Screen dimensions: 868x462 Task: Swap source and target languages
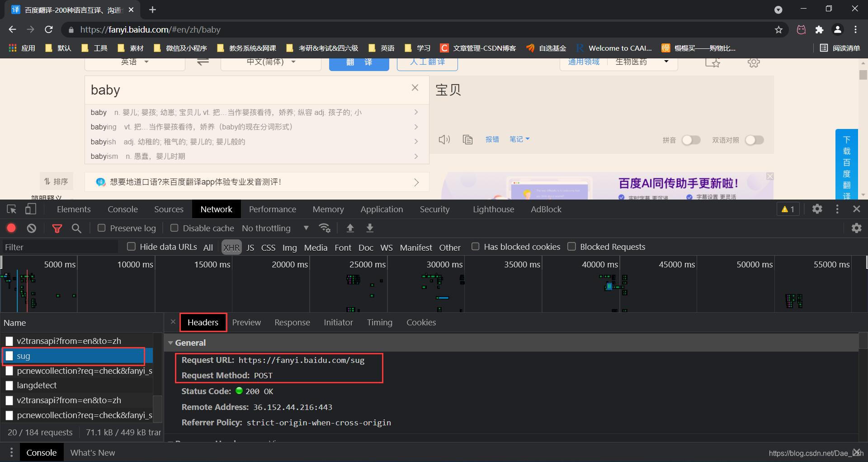pyautogui.click(x=203, y=62)
